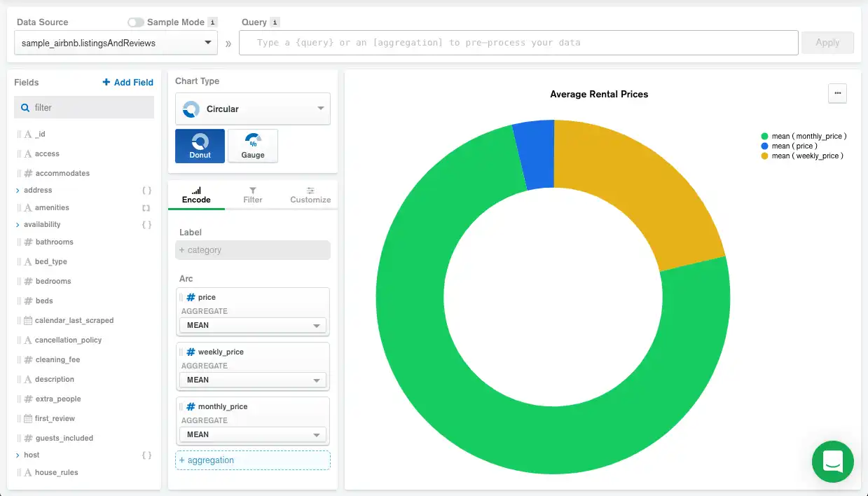The image size is (868, 496).
Task: Select the Donut chart type
Action: [200, 145]
